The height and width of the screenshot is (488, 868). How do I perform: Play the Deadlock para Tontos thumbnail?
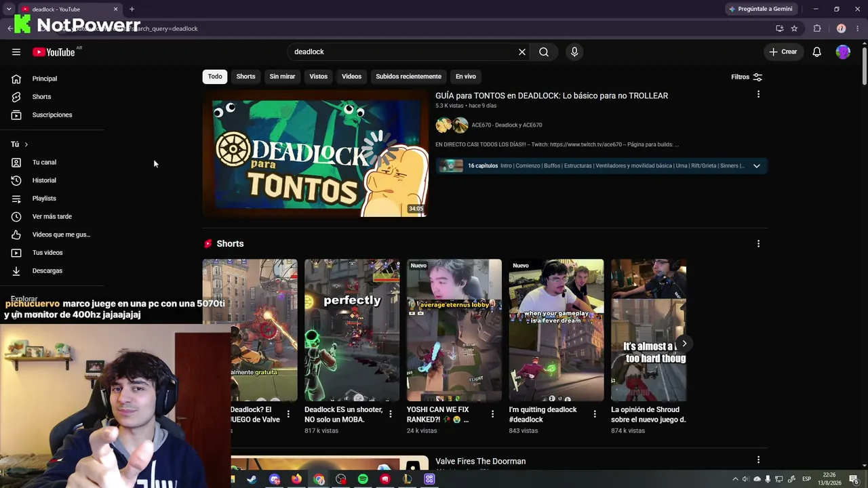[x=315, y=153]
